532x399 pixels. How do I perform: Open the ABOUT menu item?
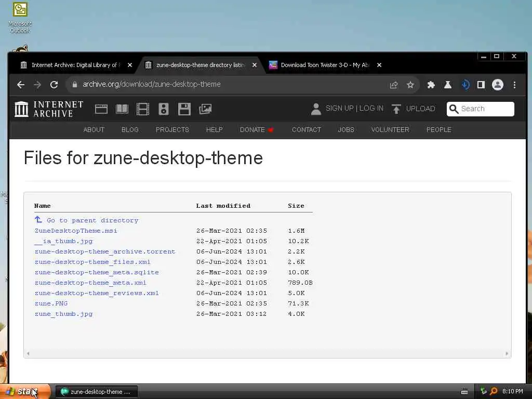pyautogui.click(x=94, y=130)
